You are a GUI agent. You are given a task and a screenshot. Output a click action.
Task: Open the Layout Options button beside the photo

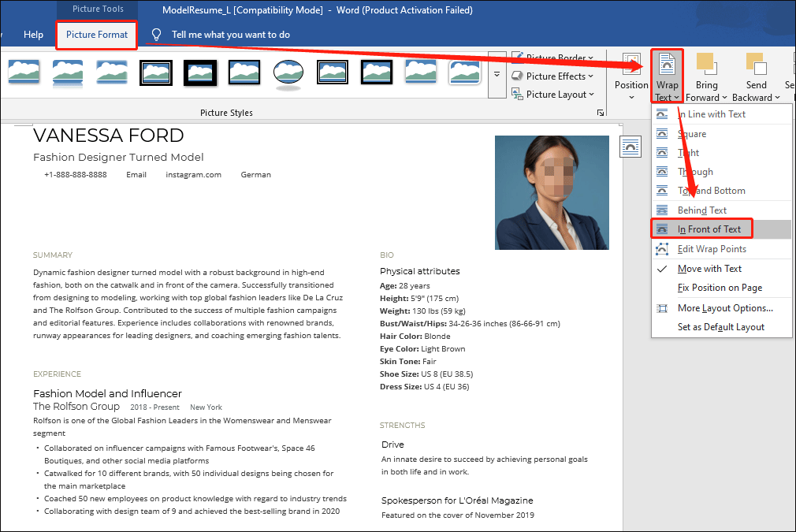click(x=630, y=146)
